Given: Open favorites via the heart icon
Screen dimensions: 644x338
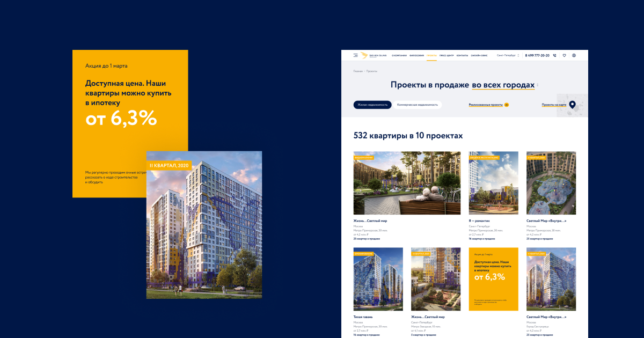Looking at the screenshot, I should (564, 55).
